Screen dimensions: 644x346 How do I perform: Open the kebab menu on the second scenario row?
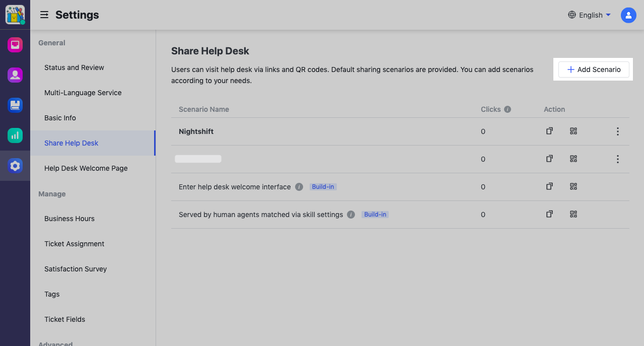tap(617, 159)
